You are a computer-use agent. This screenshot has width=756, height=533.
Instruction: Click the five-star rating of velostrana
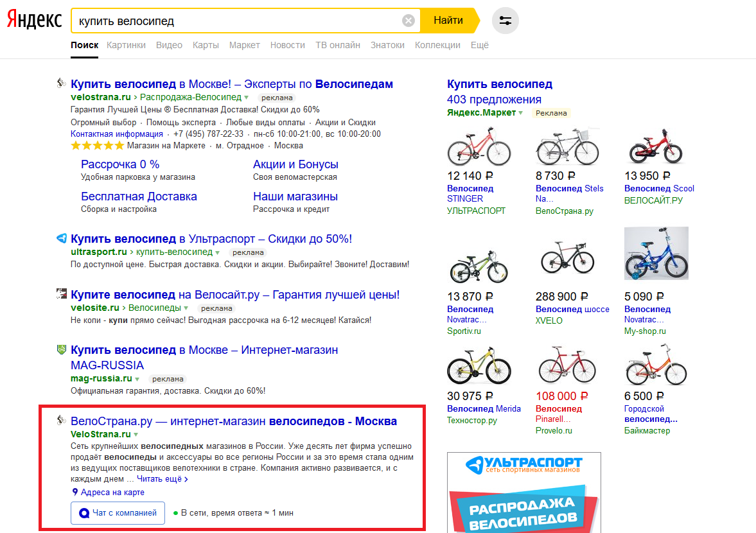click(x=98, y=146)
